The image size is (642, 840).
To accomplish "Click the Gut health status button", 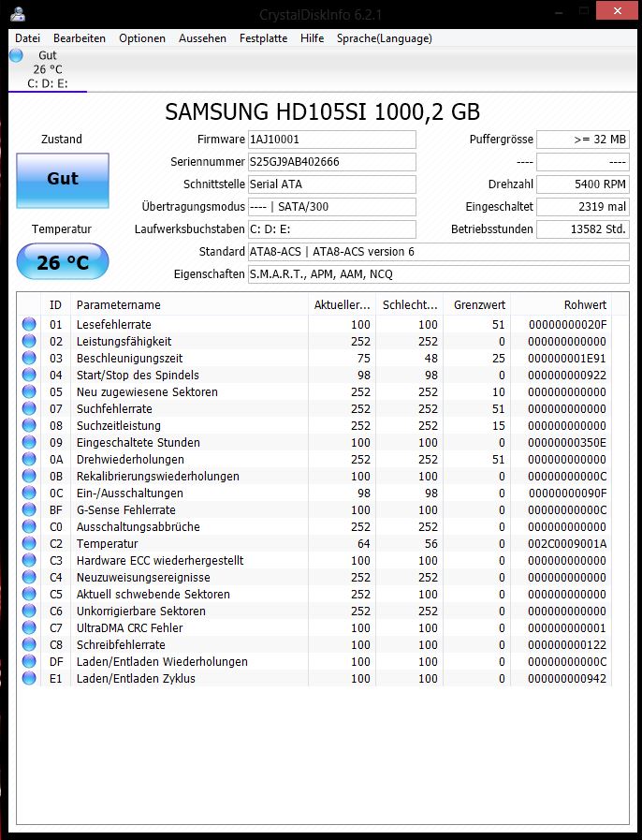I will (63, 181).
